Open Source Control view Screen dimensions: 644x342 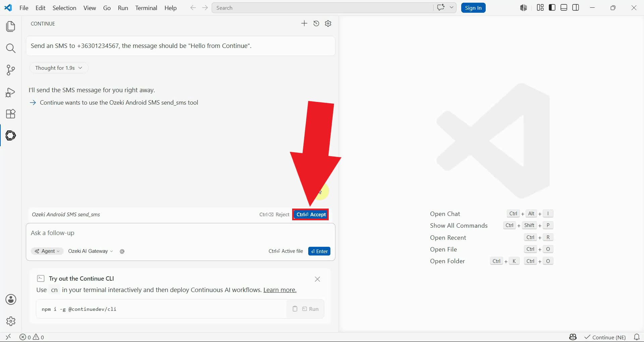11,70
